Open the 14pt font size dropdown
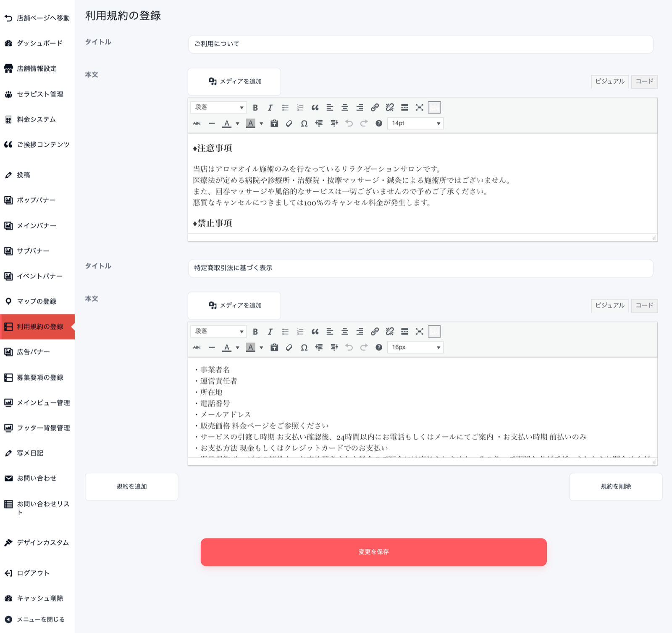Image resolution: width=672 pixels, height=633 pixels. coord(415,123)
